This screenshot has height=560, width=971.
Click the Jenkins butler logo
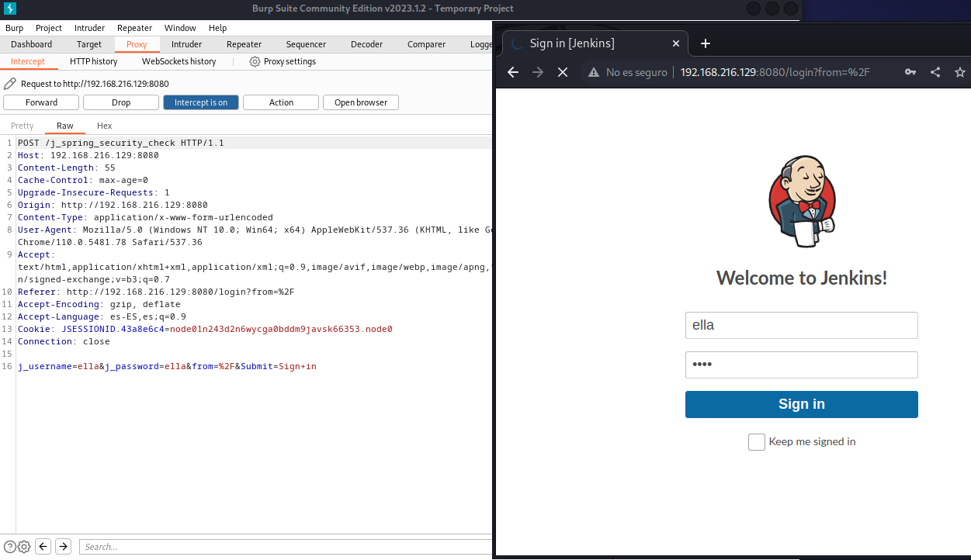802,202
